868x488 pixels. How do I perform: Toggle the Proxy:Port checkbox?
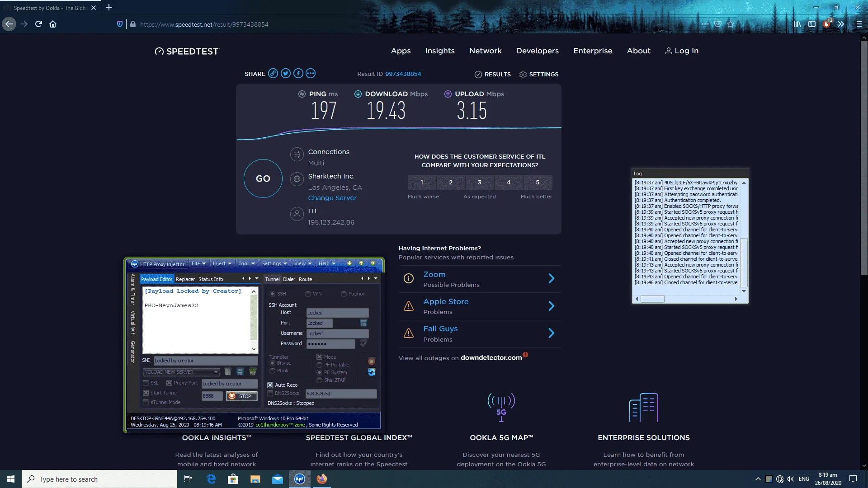click(169, 383)
